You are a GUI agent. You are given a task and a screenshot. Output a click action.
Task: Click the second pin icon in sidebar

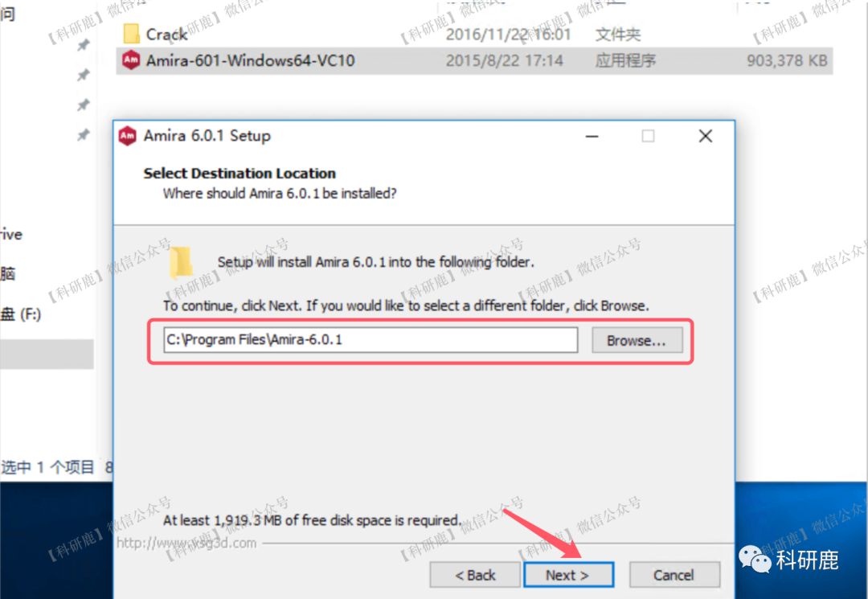[83, 75]
